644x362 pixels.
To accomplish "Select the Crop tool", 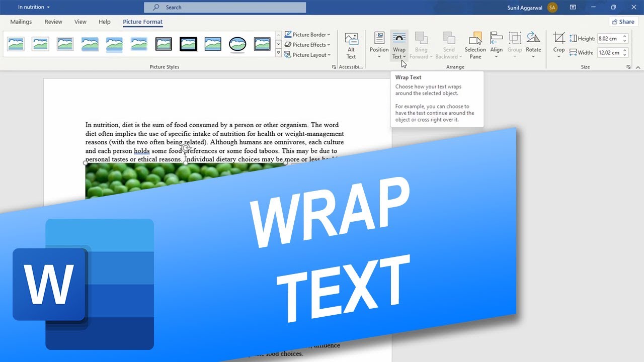I will click(x=559, y=38).
